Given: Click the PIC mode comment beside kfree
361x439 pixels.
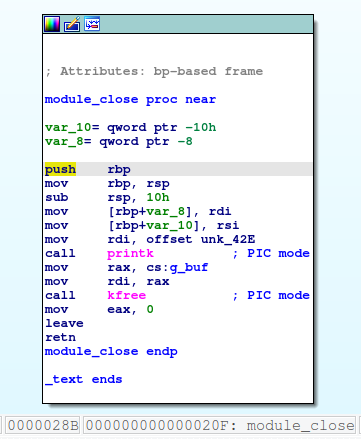Looking at the screenshot, I should [271, 295].
